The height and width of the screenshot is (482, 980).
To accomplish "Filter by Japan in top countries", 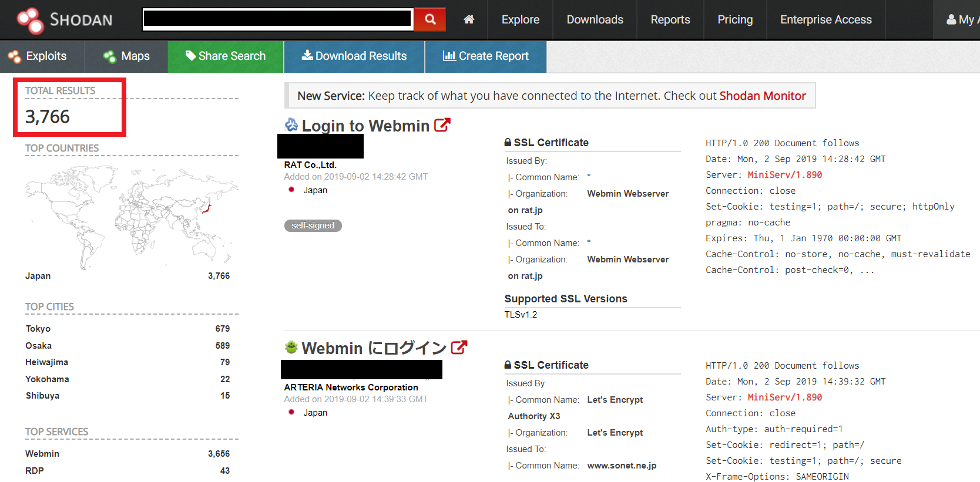I will click(x=38, y=276).
